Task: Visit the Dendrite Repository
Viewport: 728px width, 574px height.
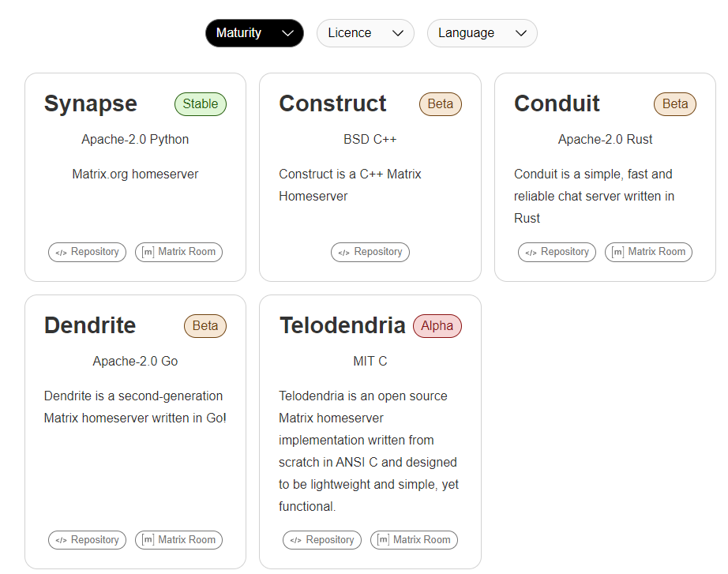Action: point(87,540)
